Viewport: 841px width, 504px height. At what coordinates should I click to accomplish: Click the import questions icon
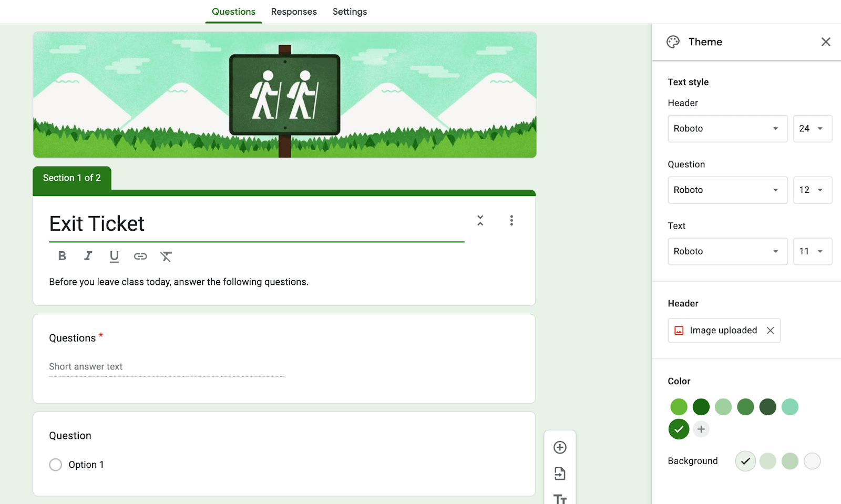tap(560, 474)
